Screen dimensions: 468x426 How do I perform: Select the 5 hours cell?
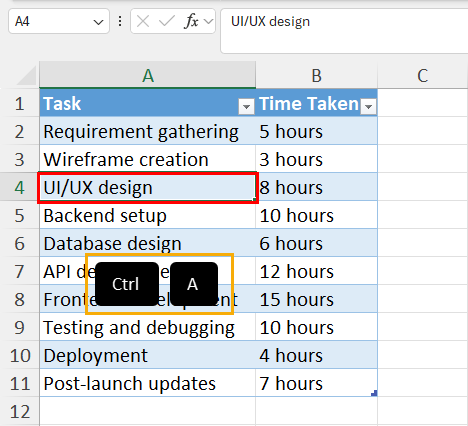pos(316,131)
